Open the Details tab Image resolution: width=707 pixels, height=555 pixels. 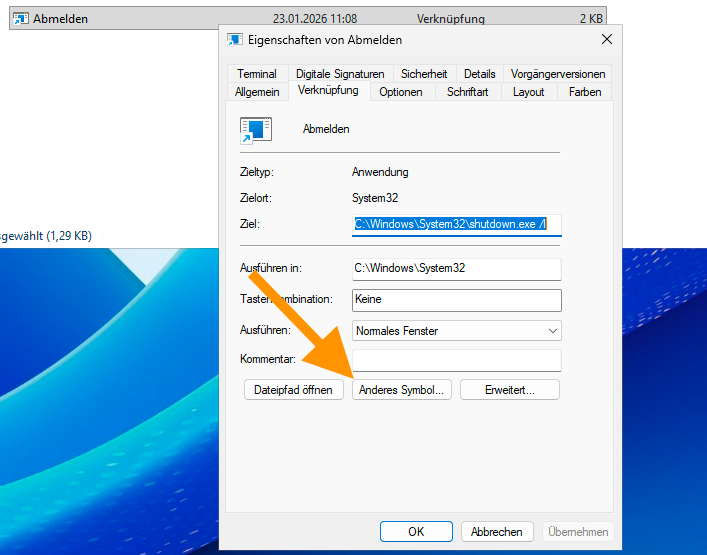(479, 74)
